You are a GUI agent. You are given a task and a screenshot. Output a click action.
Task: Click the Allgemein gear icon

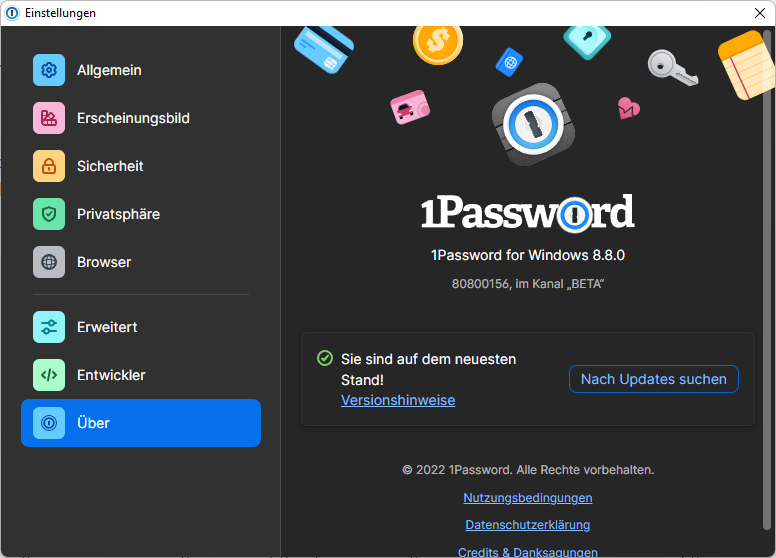click(49, 70)
